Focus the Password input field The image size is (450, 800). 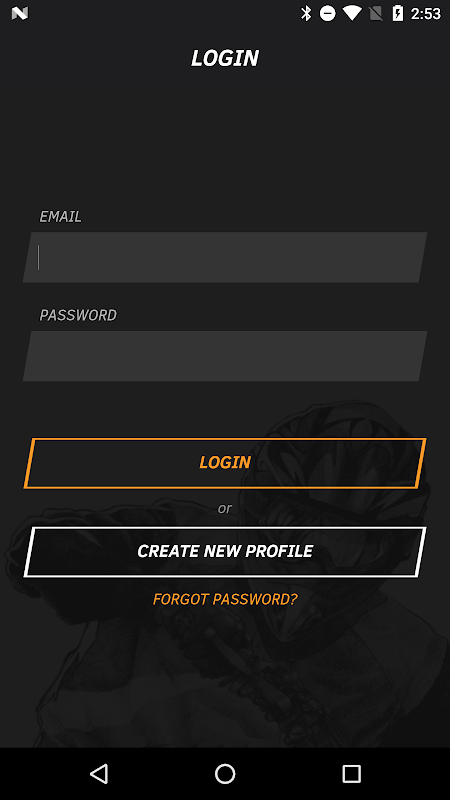point(225,356)
